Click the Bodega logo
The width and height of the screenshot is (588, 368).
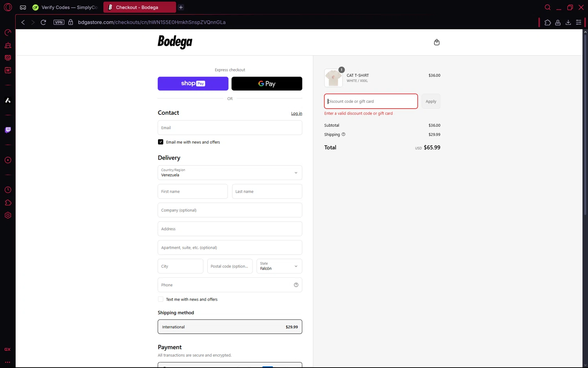coord(175,42)
